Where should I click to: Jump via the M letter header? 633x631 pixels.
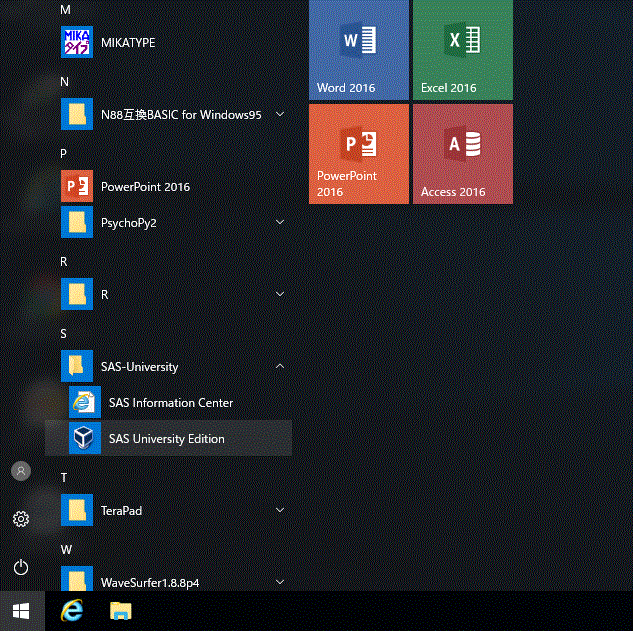click(65, 10)
